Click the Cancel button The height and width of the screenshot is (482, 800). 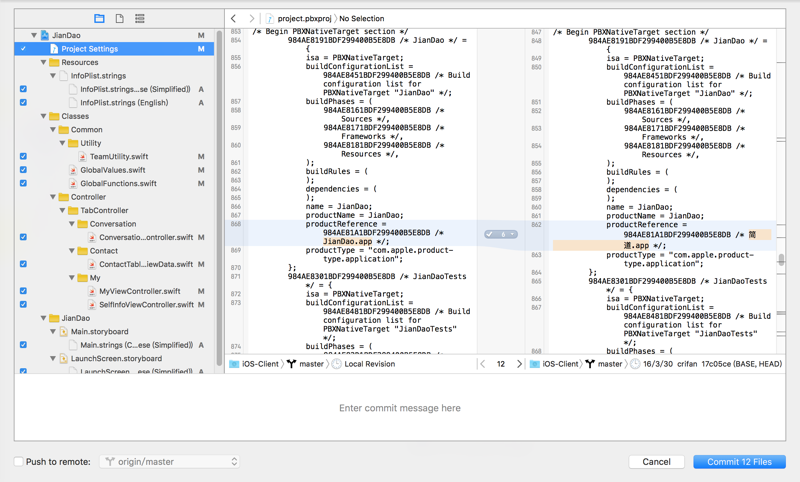(656, 462)
